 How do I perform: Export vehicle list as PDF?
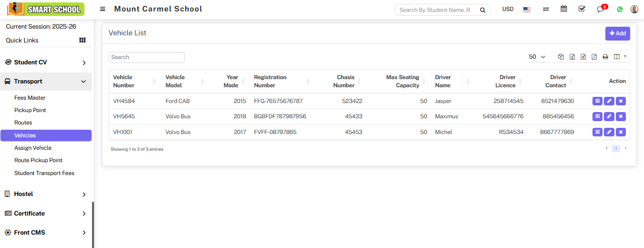(594, 57)
